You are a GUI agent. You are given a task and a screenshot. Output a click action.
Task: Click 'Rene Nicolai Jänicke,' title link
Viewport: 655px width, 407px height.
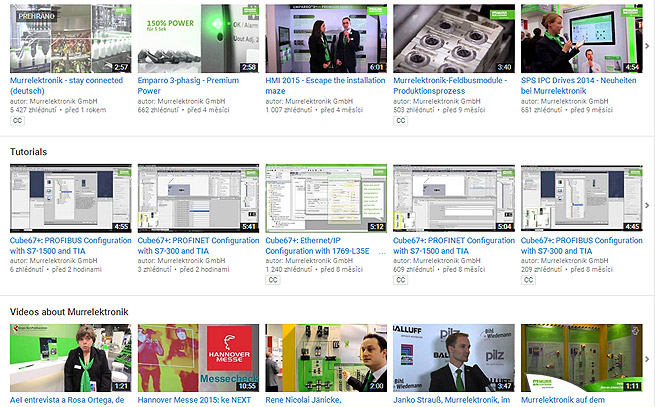(x=303, y=400)
